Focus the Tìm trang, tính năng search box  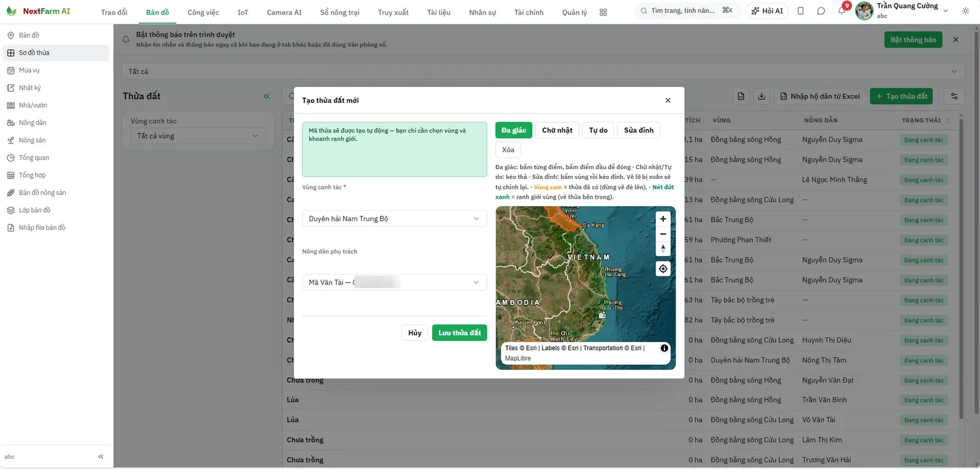(x=686, y=11)
